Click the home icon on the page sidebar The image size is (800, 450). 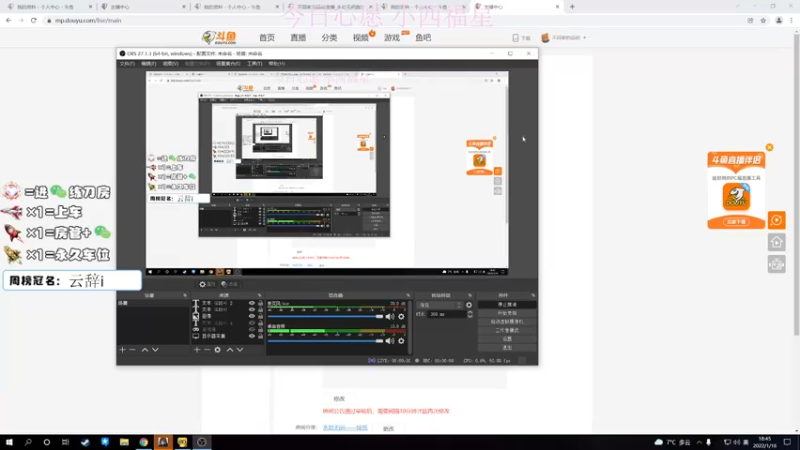point(777,242)
